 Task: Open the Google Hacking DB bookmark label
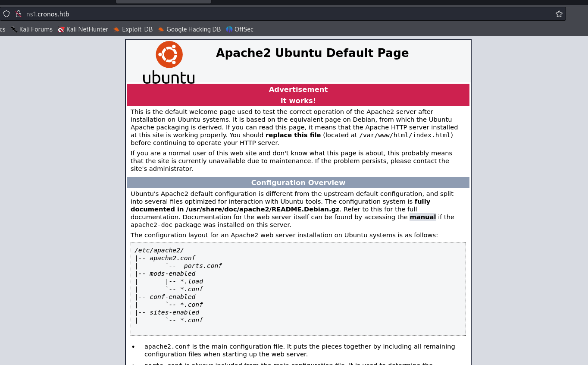point(193,29)
